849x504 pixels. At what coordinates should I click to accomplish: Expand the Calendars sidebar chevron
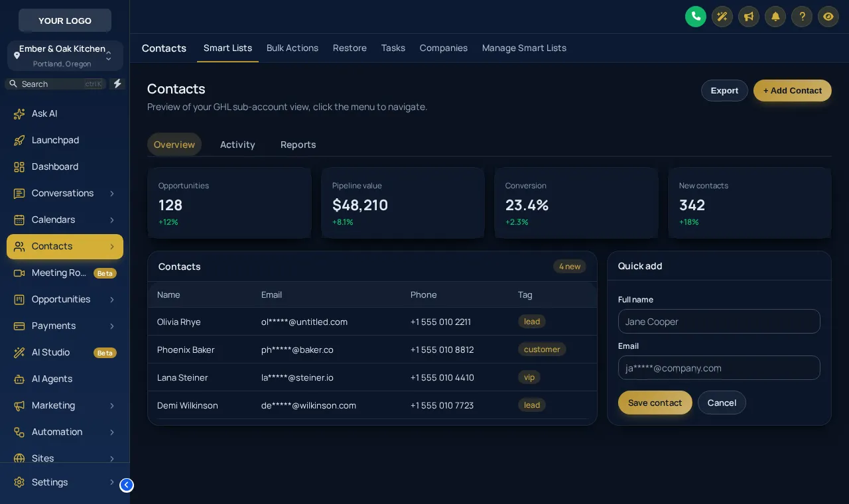click(112, 220)
